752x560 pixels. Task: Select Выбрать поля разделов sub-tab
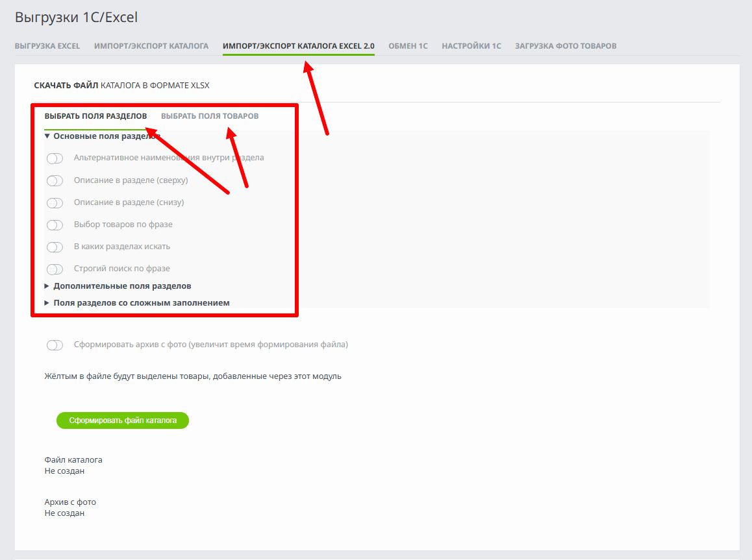[95, 116]
